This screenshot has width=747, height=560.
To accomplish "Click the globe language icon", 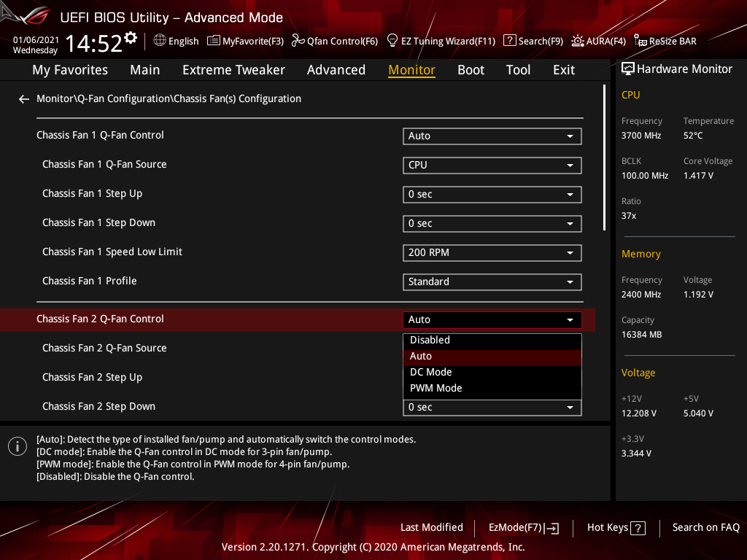I will (x=160, y=41).
